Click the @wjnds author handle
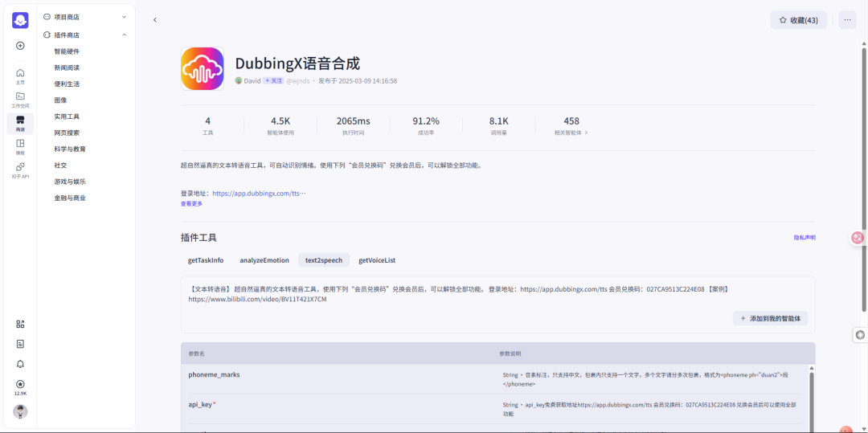 [298, 81]
